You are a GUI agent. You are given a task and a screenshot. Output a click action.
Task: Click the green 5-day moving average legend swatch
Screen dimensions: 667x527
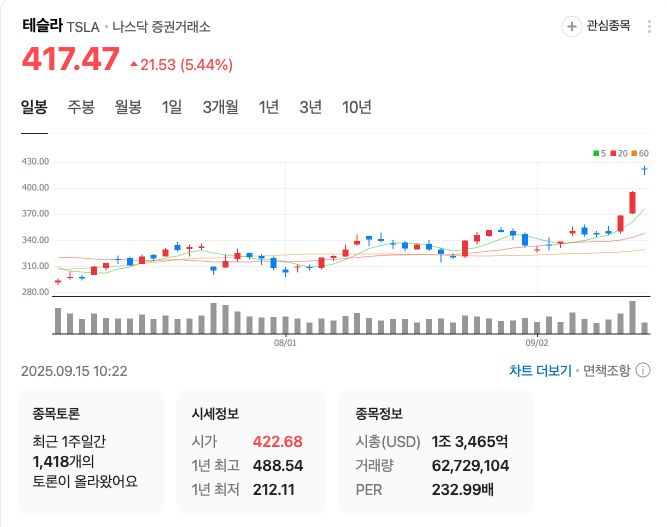coord(596,153)
